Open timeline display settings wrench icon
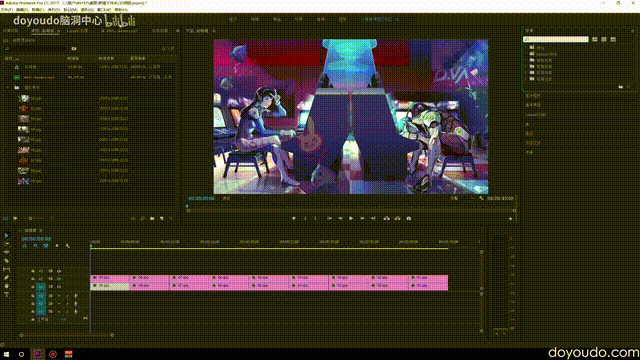 pos(67,246)
